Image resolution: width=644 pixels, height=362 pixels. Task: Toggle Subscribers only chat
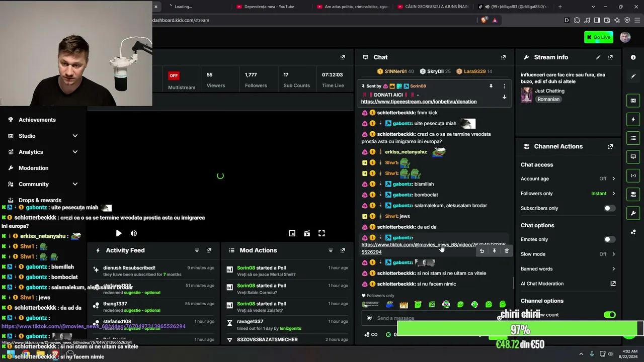609,208
